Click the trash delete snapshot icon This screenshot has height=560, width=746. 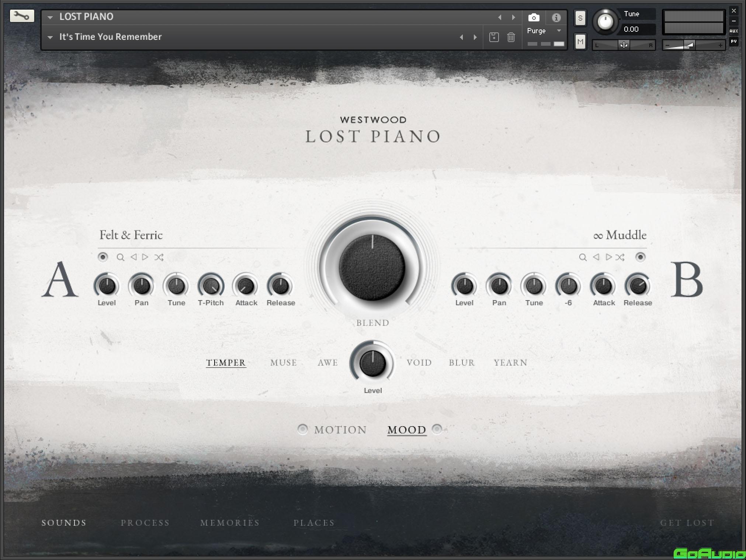[511, 37]
